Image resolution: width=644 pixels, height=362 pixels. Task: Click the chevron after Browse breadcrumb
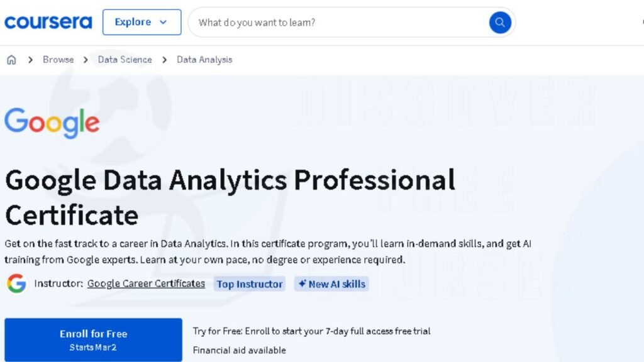[86, 60]
